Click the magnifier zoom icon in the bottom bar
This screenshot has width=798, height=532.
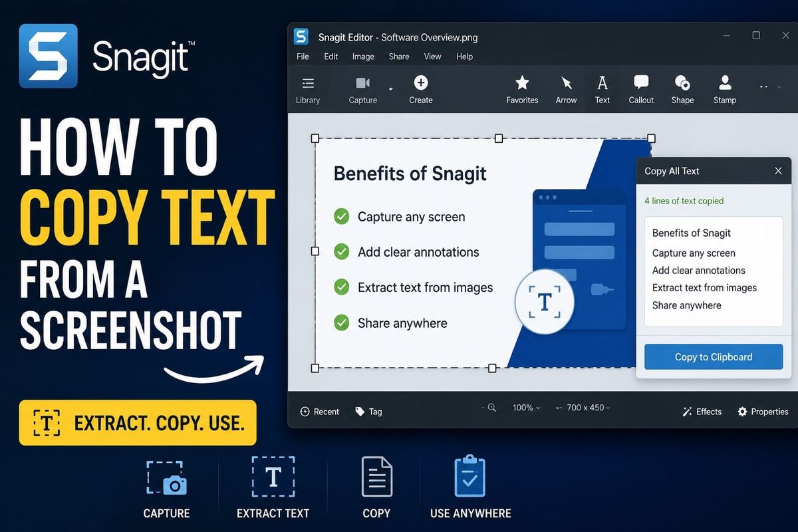(492, 408)
